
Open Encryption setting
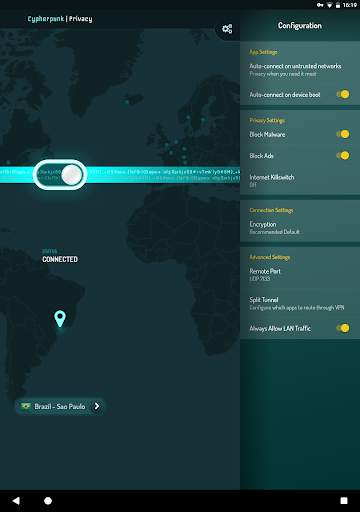click(x=300, y=228)
